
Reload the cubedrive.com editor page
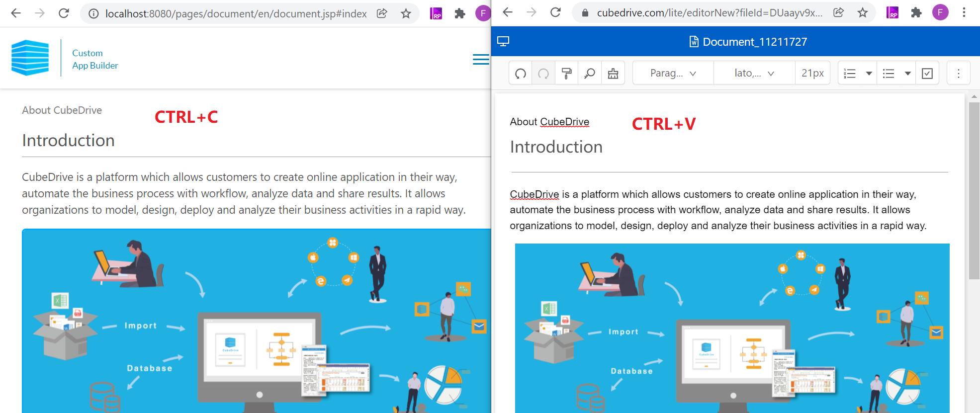pyautogui.click(x=555, y=12)
